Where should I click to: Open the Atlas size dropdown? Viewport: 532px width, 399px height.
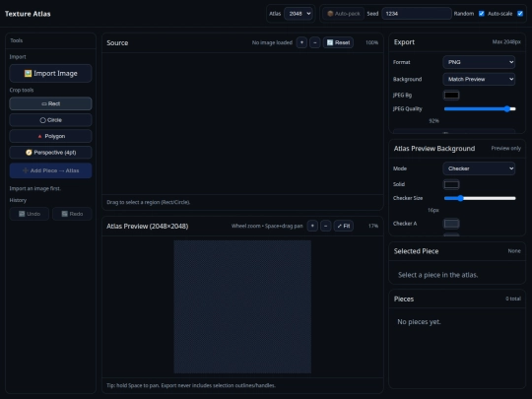click(x=299, y=14)
